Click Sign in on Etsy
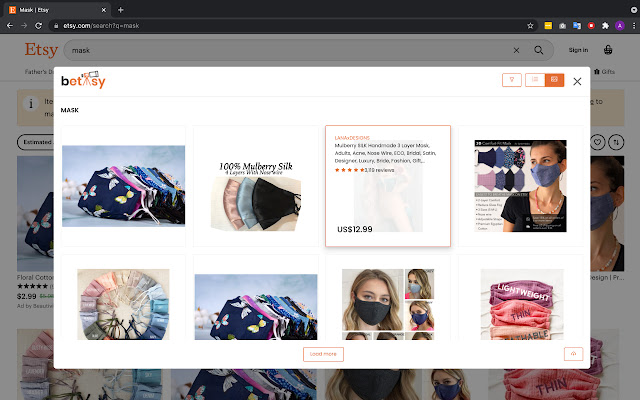The image size is (640, 400). pyautogui.click(x=578, y=50)
